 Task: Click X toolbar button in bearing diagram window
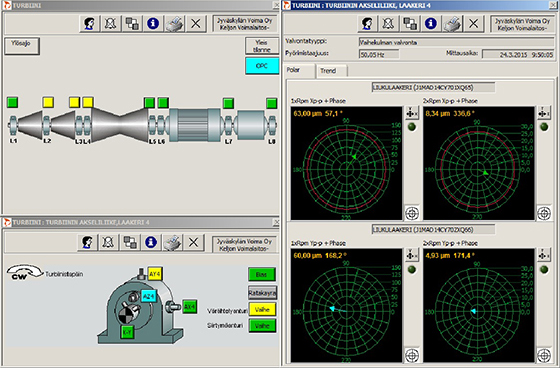pyautogui.click(x=194, y=243)
